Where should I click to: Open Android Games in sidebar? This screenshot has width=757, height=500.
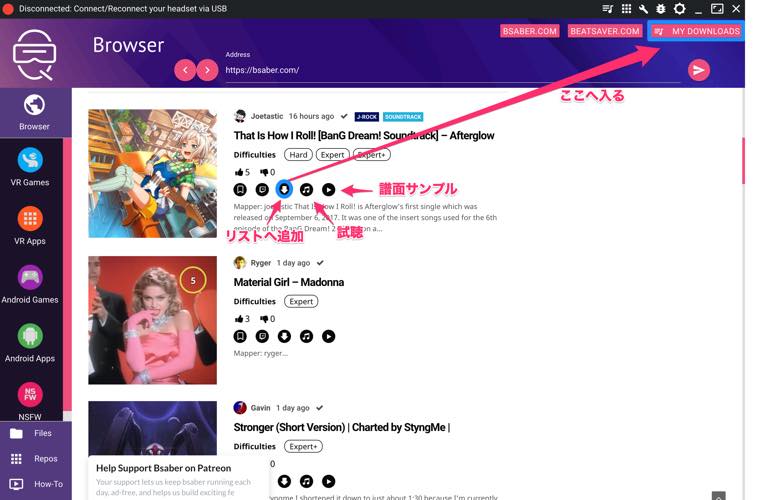(x=30, y=285)
